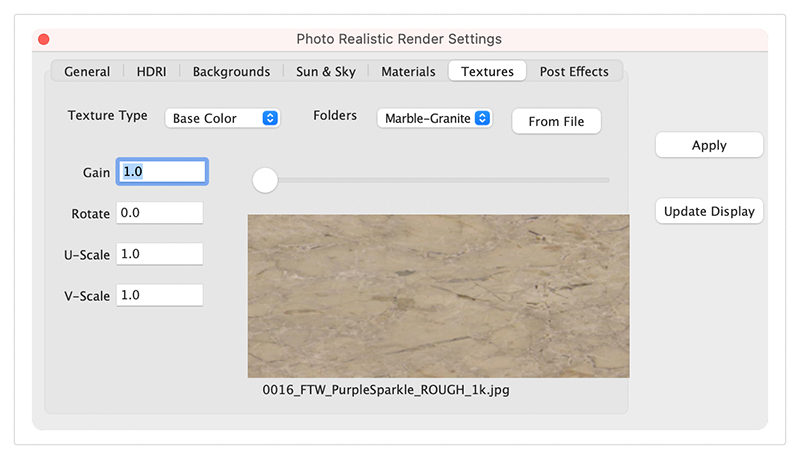This screenshot has width=800, height=459.
Task: Open the Folders Marble-Granite dropdown
Action: click(434, 118)
